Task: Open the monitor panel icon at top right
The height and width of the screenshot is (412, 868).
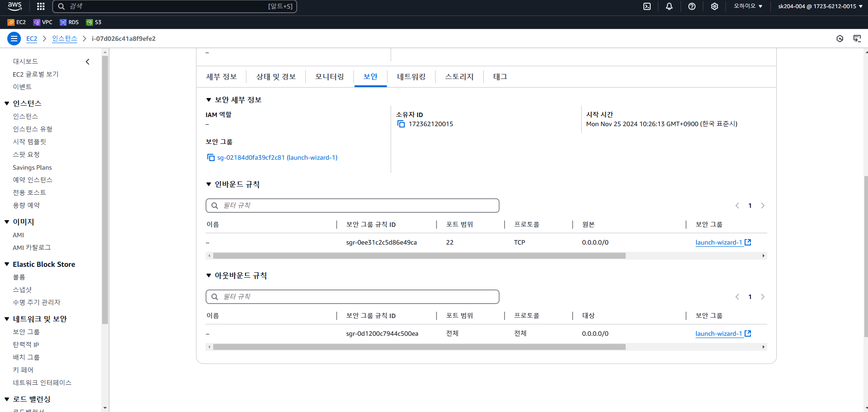Action: pos(857,39)
